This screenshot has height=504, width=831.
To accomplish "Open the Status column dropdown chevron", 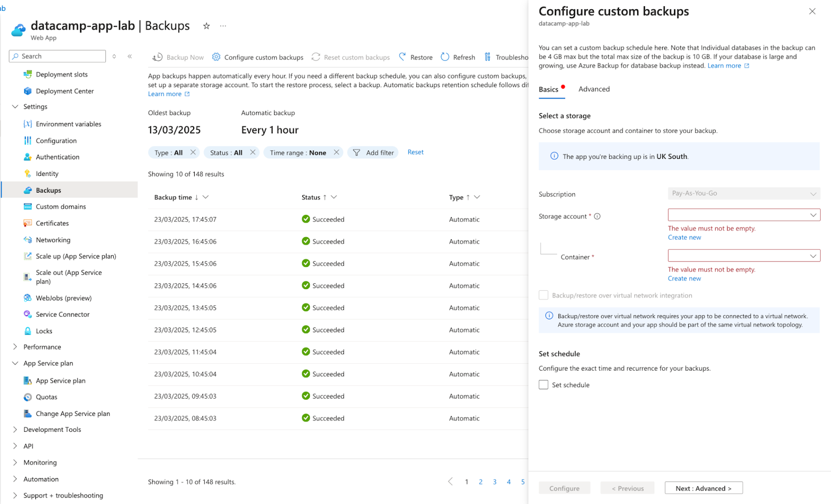I will (334, 197).
